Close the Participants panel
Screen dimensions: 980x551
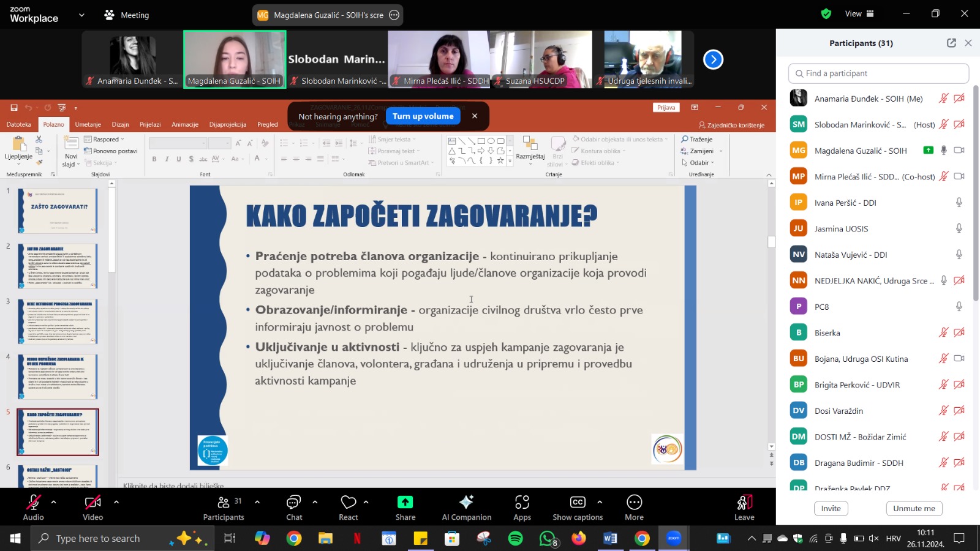tap(968, 43)
